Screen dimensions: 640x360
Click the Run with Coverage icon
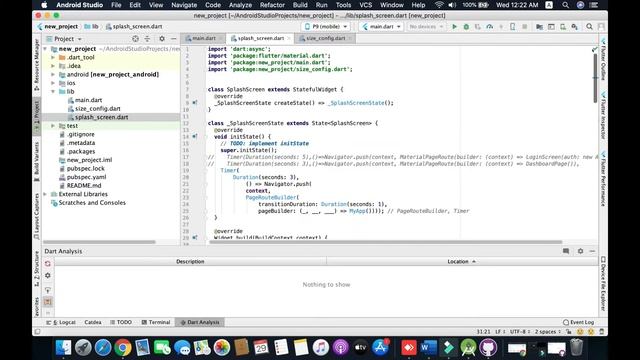point(478,27)
